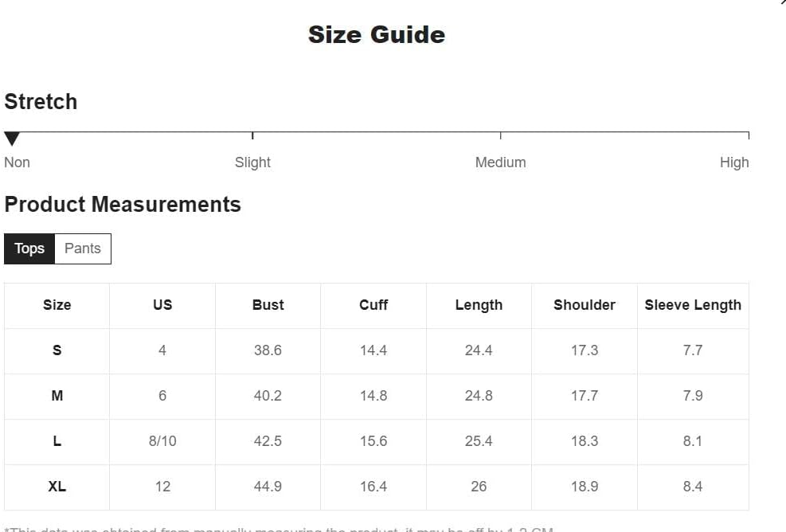
Task: Click the Medium stretch label
Action: tap(500, 162)
